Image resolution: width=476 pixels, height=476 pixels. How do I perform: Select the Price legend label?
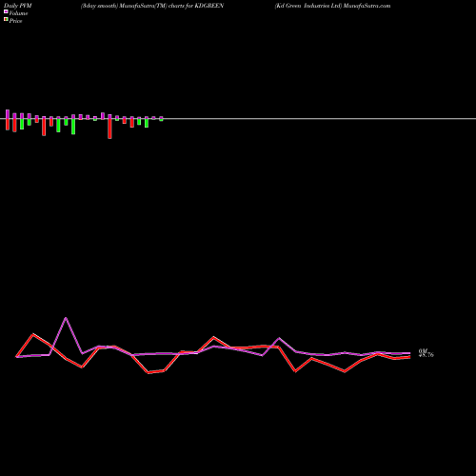[x=15, y=21]
